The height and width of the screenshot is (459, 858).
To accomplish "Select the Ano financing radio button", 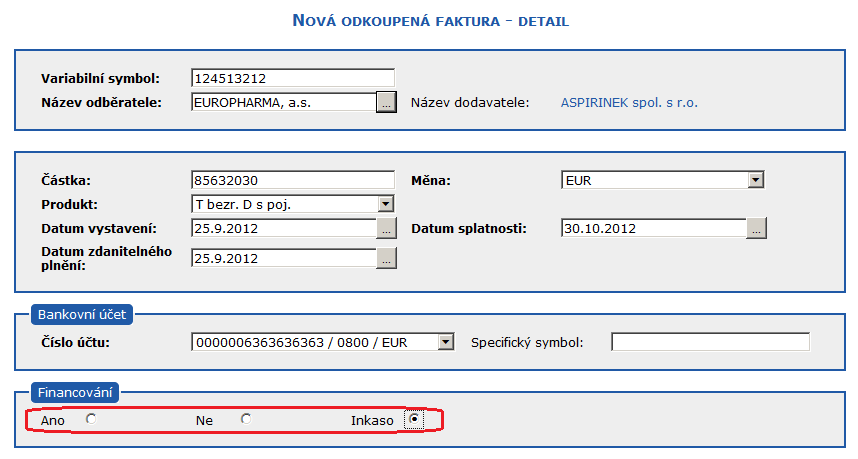I will tap(91, 419).
